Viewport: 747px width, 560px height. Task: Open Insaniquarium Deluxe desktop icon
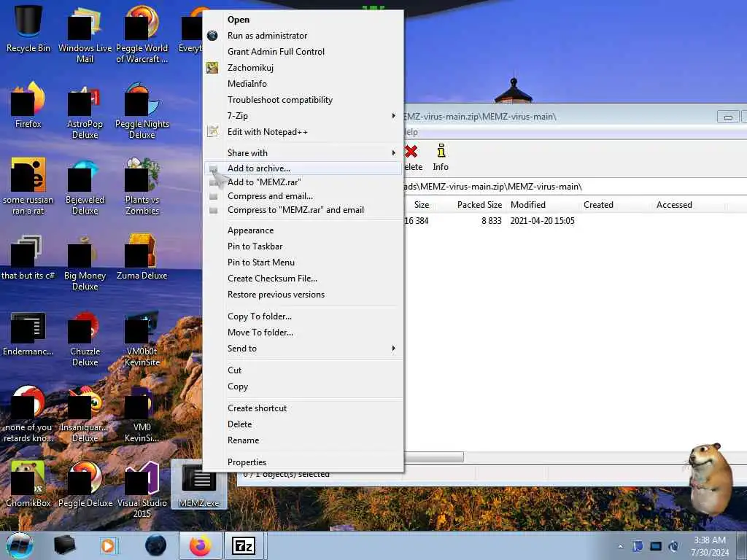(x=85, y=414)
